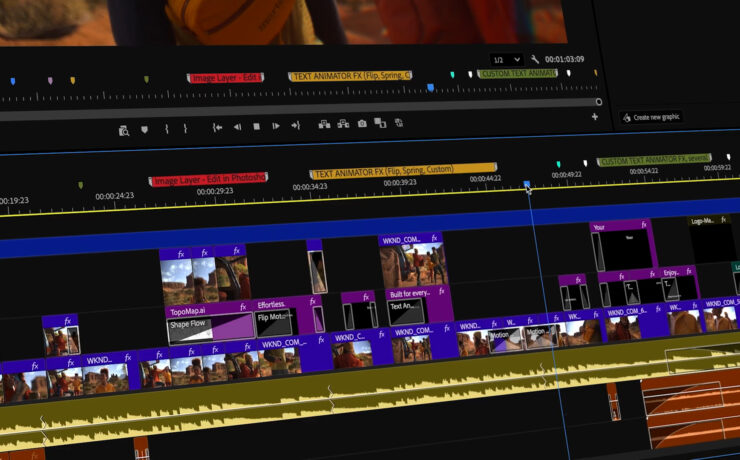Select the Shape Flow clip
Image resolution: width=740 pixels, height=460 pixels.
pyautogui.click(x=210, y=329)
